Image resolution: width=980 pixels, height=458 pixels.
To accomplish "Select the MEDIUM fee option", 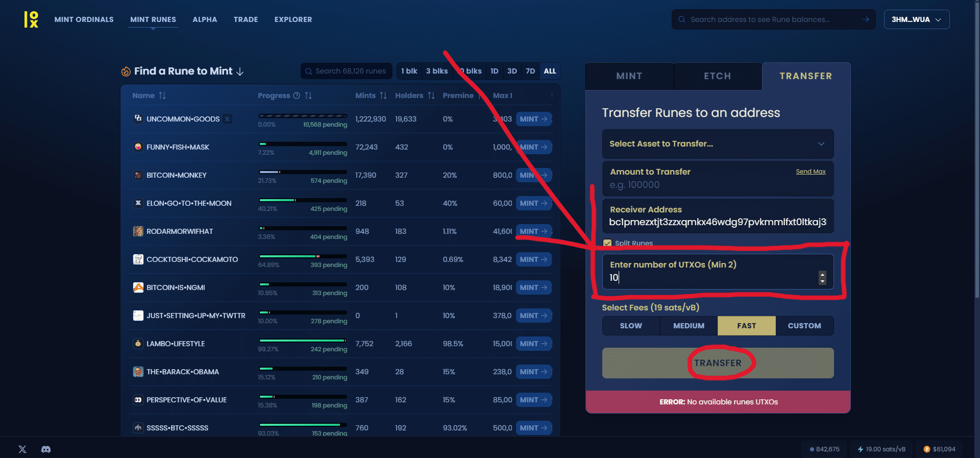I will 689,326.
